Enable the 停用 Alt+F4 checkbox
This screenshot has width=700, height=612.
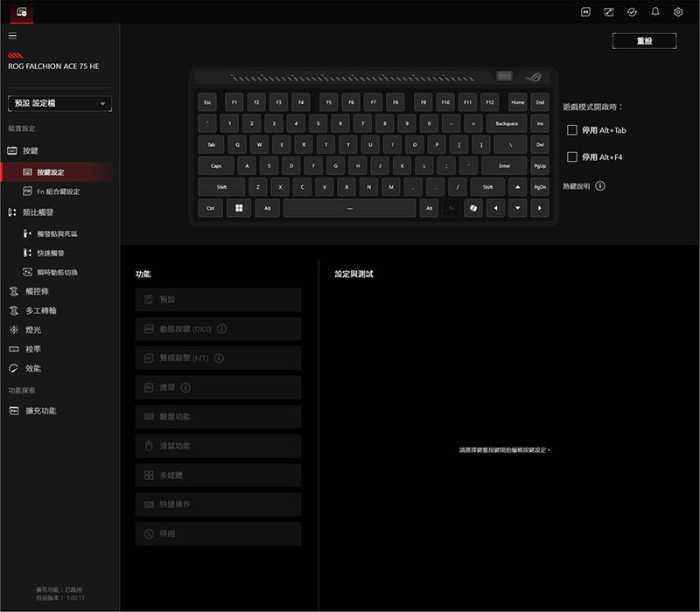(572, 157)
